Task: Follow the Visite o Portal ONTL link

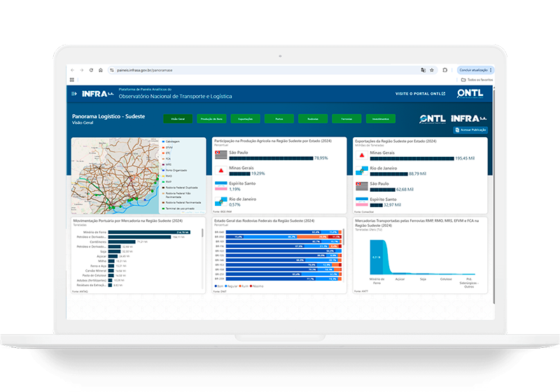Action: pyautogui.click(x=419, y=93)
